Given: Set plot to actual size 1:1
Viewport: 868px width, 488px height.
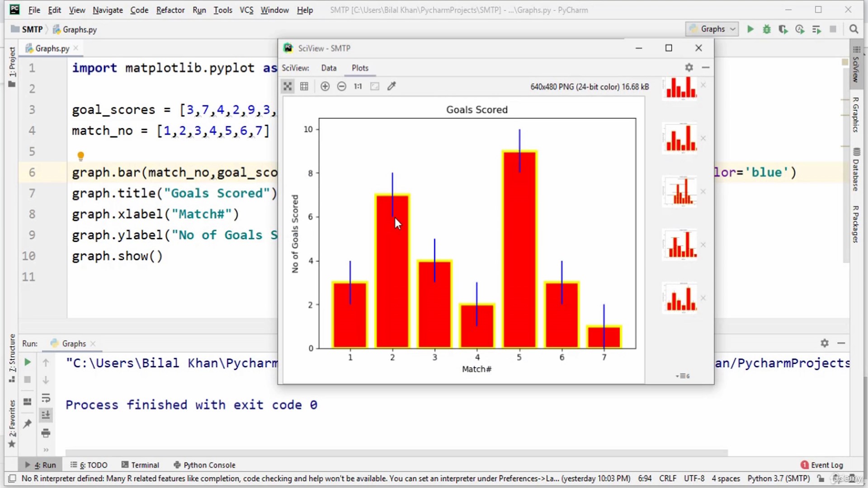Looking at the screenshot, I should [358, 86].
